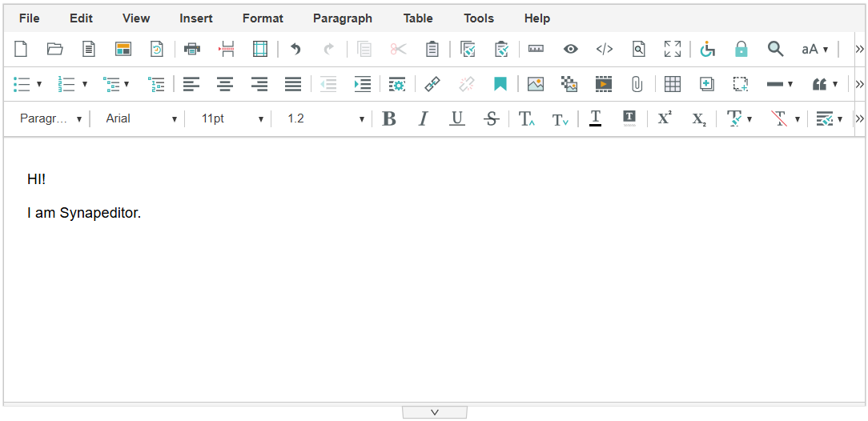Screen dimensions: 868x421
Task: Align text to the right
Action: click(259, 84)
